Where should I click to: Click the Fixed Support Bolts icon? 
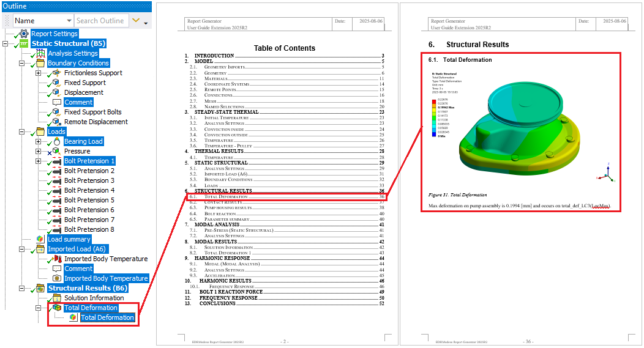(57, 112)
